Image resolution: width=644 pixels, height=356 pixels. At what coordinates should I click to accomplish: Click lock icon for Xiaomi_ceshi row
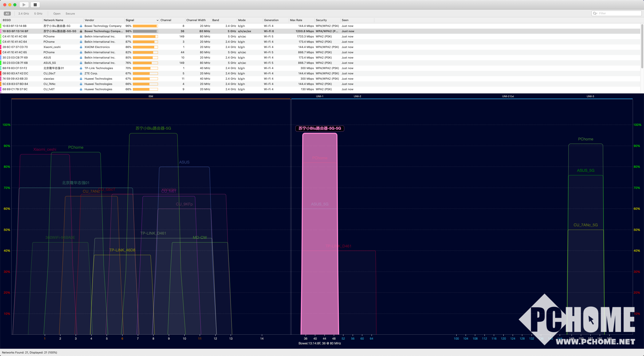click(81, 47)
